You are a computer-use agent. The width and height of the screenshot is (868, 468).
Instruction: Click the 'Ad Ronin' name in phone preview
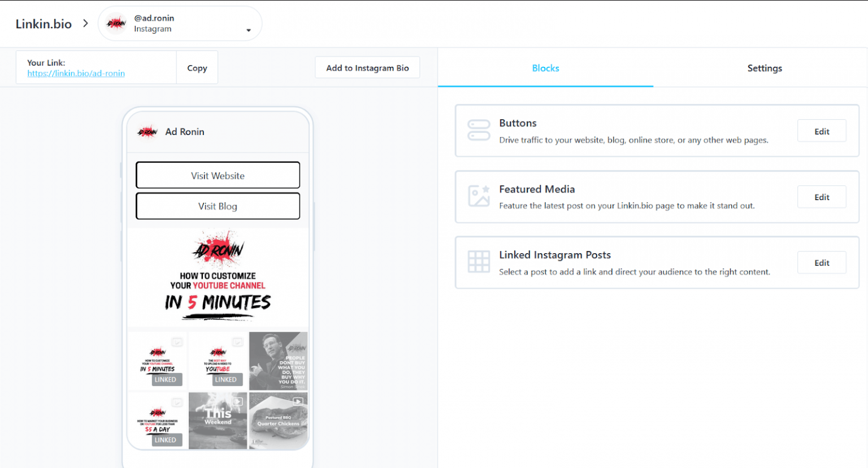click(185, 132)
